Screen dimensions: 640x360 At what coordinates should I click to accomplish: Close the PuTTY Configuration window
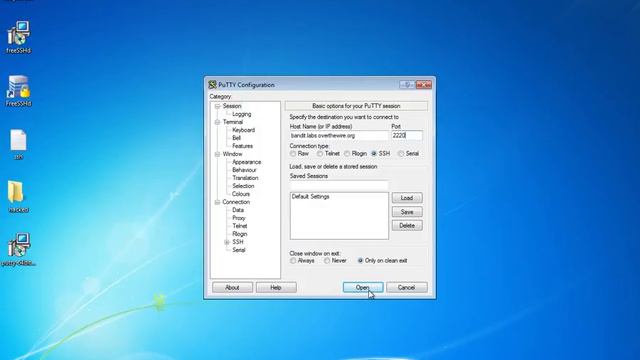pyautogui.click(x=424, y=84)
